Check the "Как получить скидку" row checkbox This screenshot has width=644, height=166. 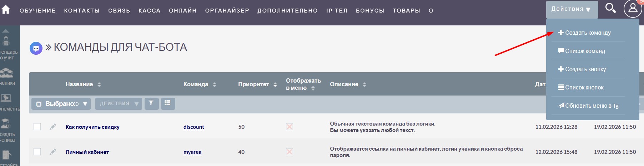(37, 127)
